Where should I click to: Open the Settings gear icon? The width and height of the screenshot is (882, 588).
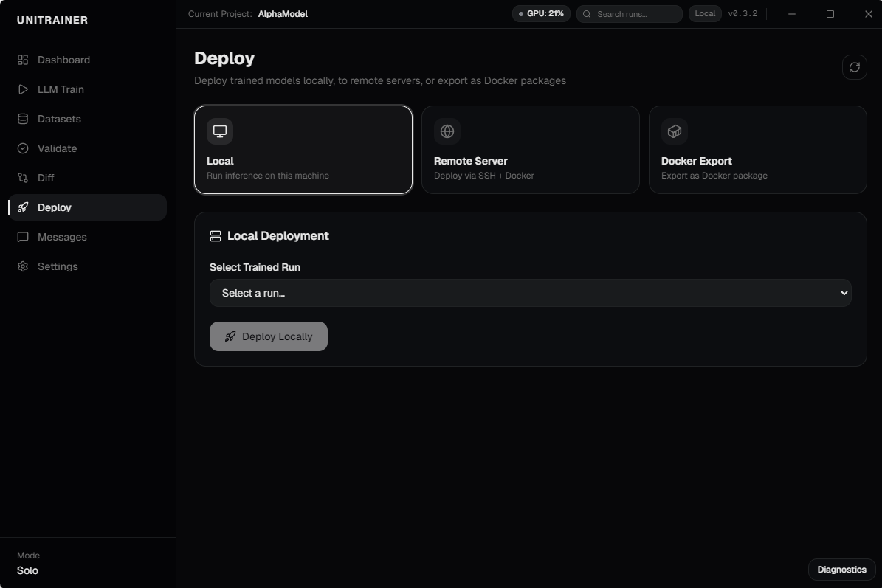pyautogui.click(x=23, y=266)
